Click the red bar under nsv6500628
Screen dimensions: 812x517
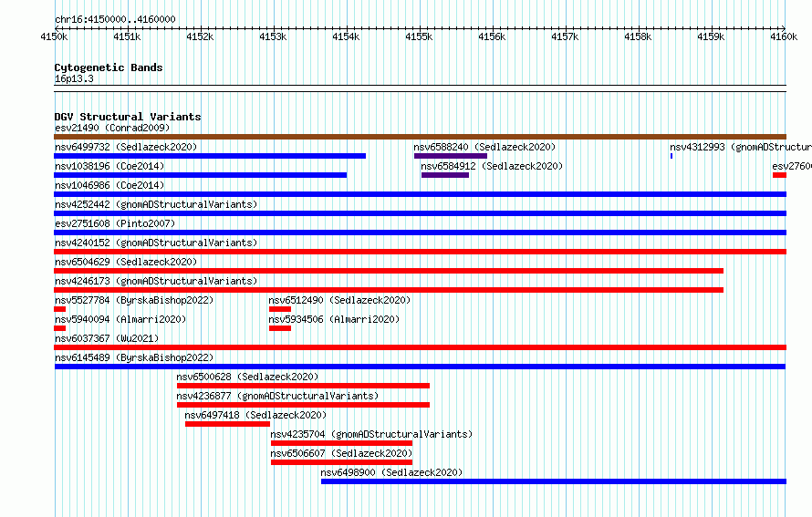click(304, 386)
